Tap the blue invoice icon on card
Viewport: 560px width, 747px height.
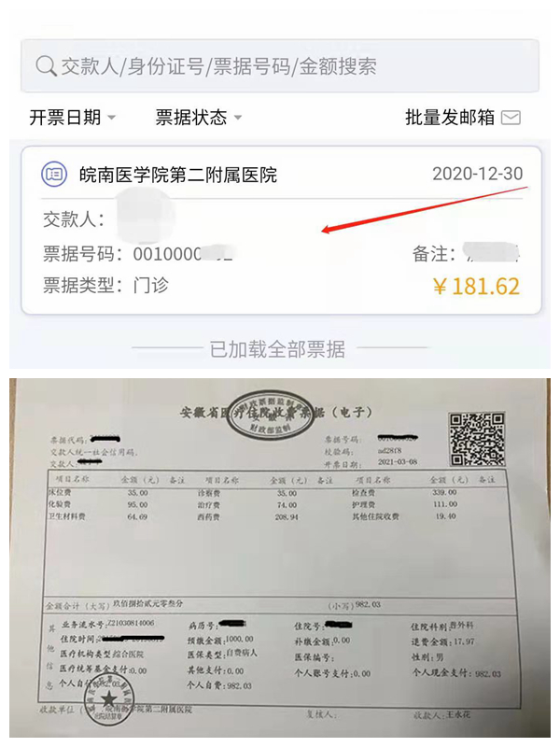(x=54, y=175)
